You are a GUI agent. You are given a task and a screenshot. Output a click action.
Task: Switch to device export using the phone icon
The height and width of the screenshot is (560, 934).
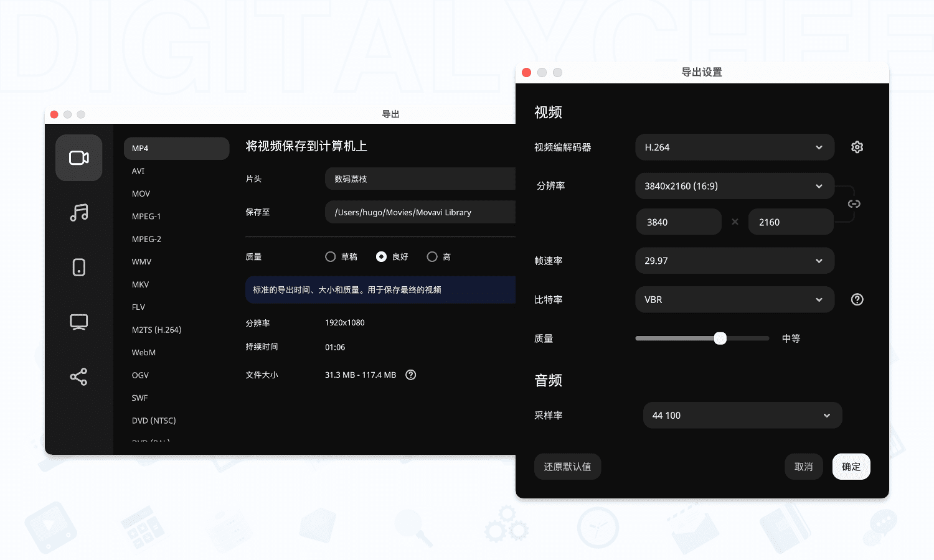(78, 267)
